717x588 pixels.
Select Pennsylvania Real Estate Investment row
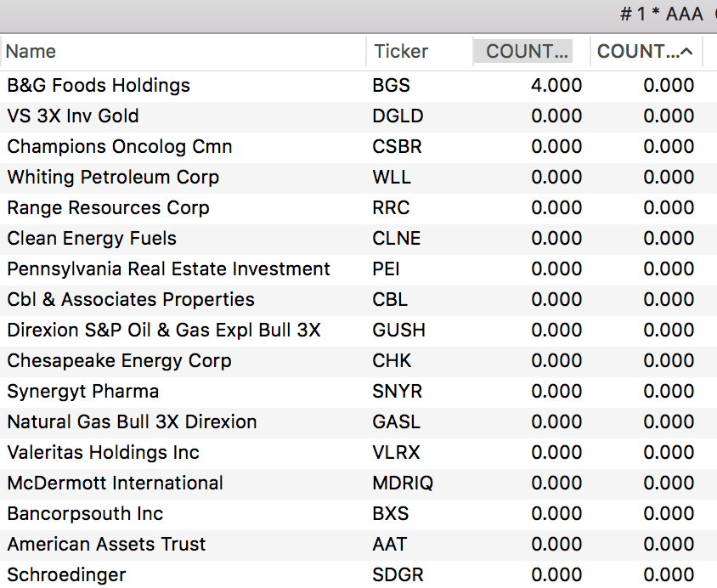click(x=168, y=269)
